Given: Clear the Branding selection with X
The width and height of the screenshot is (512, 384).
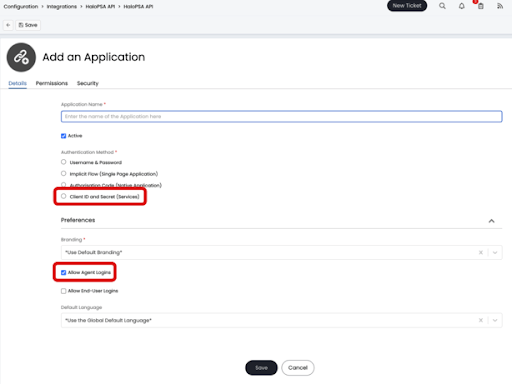Looking at the screenshot, I should 481,252.
